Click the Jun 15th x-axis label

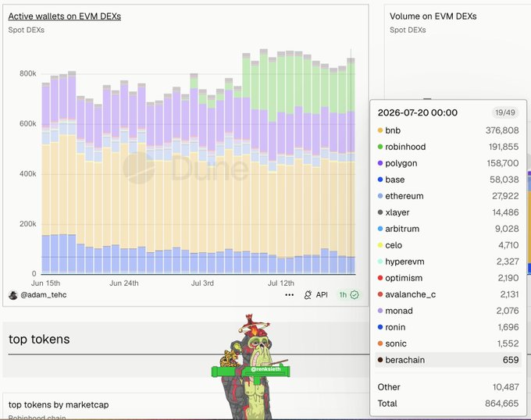pos(46,283)
